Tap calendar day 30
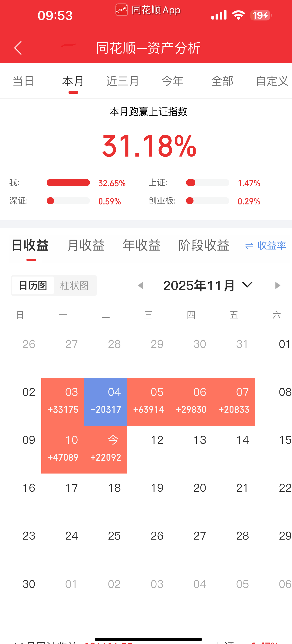Screen dimensions: 292x644 click(x=29, y=584)
